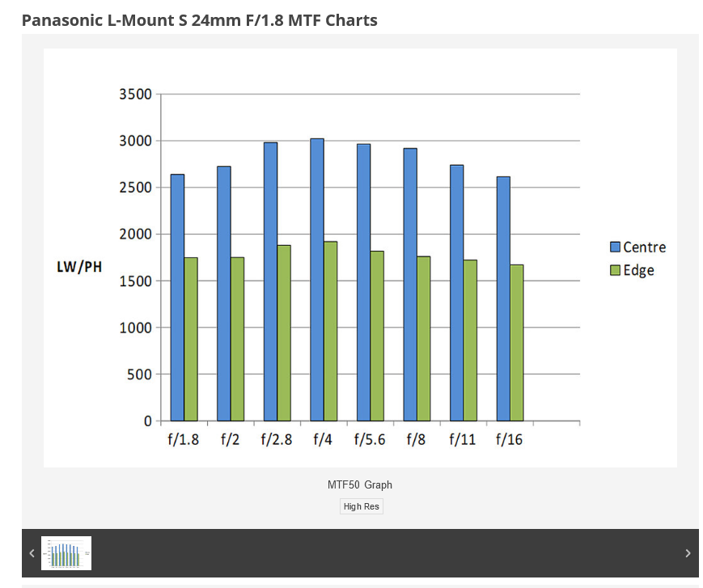This screenshot has height=588, width=703.
Task: Click the 'Centre' legend label
Action: [644, 247]
